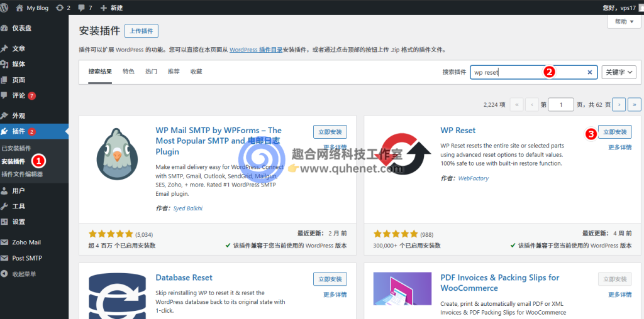
Task: Switch to 热门 popular tab
Action: 151,72
